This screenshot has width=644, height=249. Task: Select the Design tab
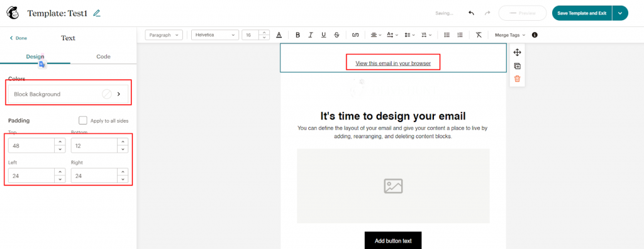[35, 57]
